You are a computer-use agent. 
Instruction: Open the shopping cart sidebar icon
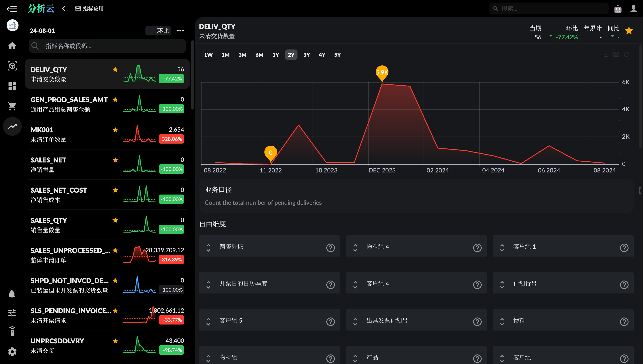click(x=12, y=106)
